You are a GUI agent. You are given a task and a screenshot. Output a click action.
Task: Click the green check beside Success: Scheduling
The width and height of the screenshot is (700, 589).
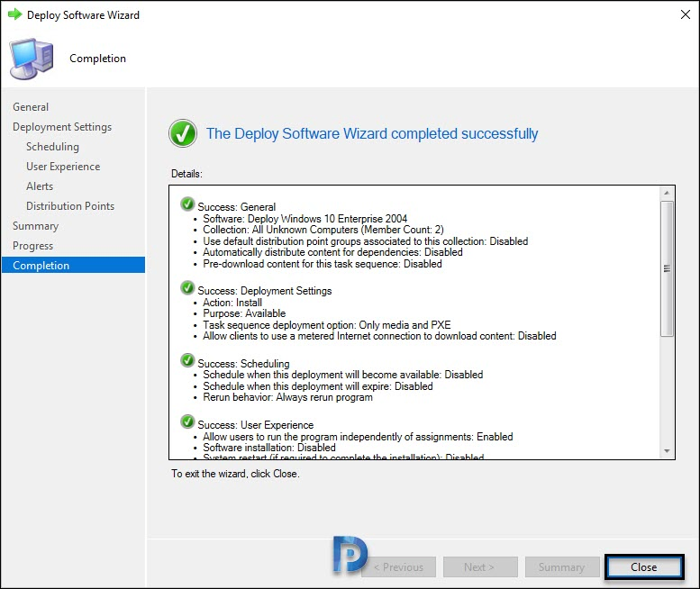pyautogui.click(x=187, y=360)
